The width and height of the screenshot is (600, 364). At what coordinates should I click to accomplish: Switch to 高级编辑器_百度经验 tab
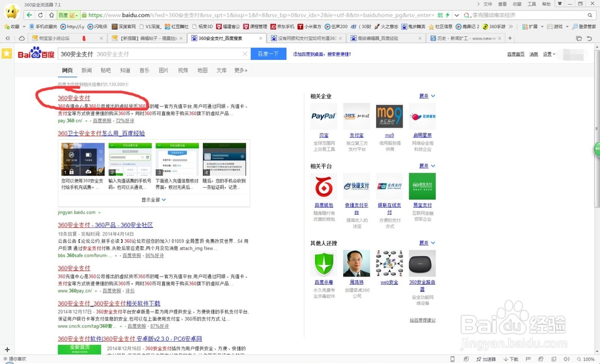[x=386, y=38]
